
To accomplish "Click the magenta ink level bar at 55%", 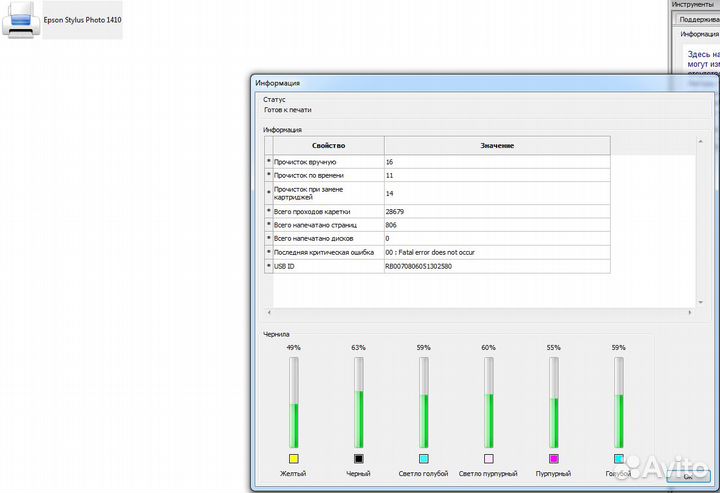I will point(554,403).
